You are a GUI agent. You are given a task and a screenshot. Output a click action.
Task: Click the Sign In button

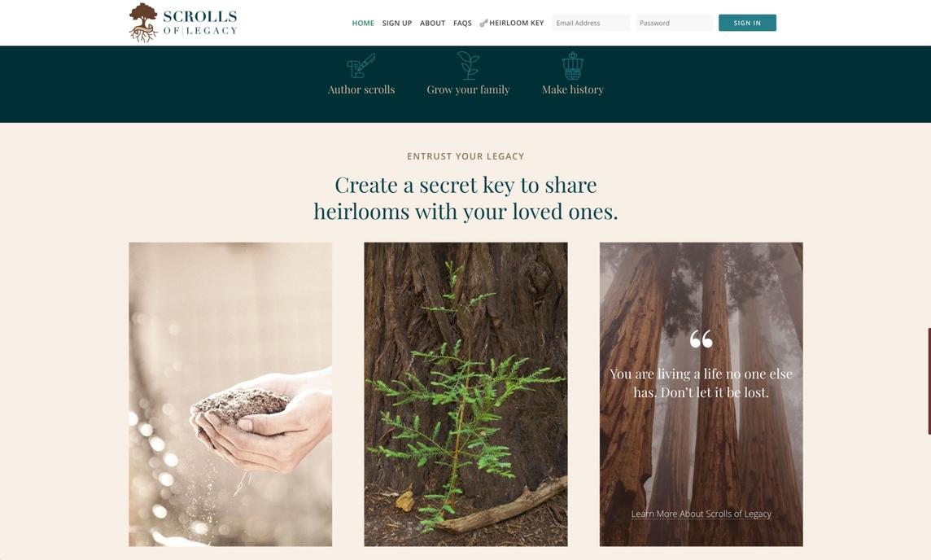[747, 23]
